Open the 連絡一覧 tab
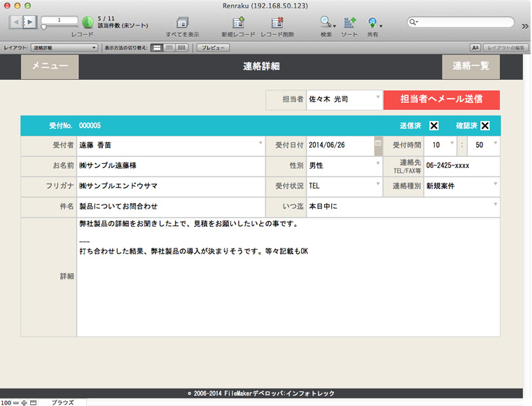 pyautogui.click(x=471, y=66)
